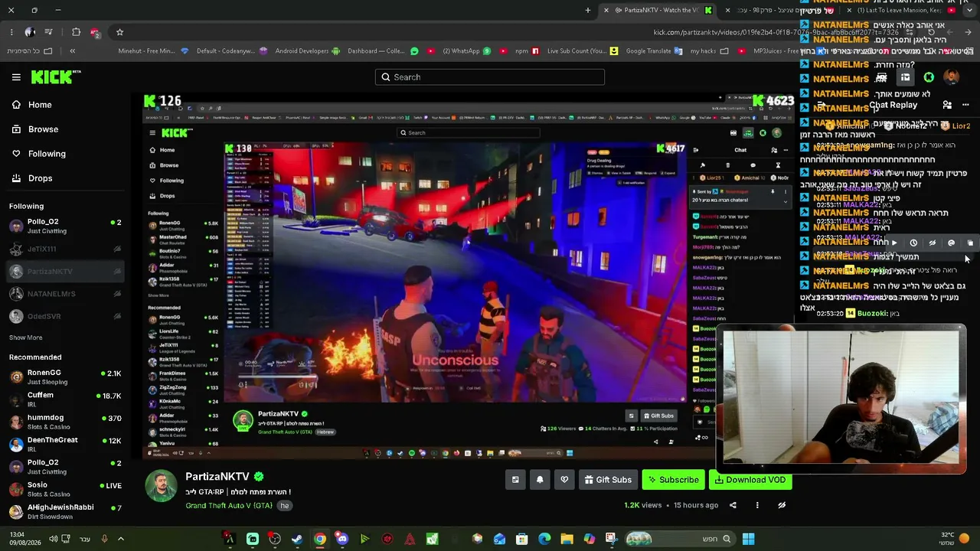Expand bookmarks overflow chevron
The image size is (980, 551).
[x=72, y=51]
